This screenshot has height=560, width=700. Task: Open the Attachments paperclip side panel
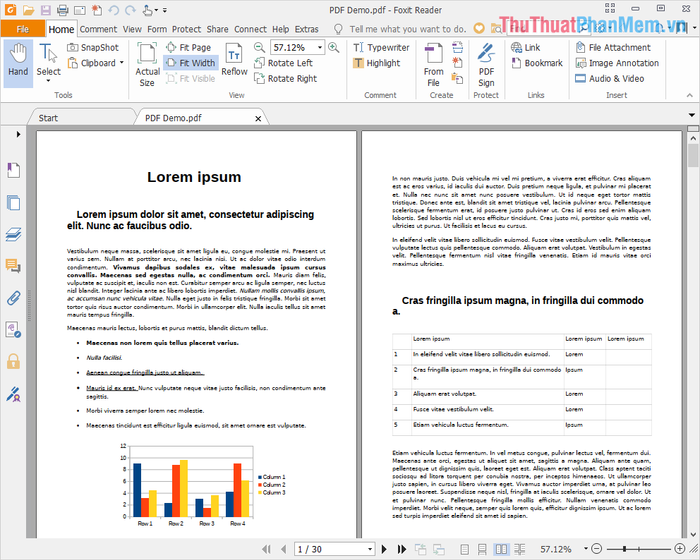tap(13, 297)
